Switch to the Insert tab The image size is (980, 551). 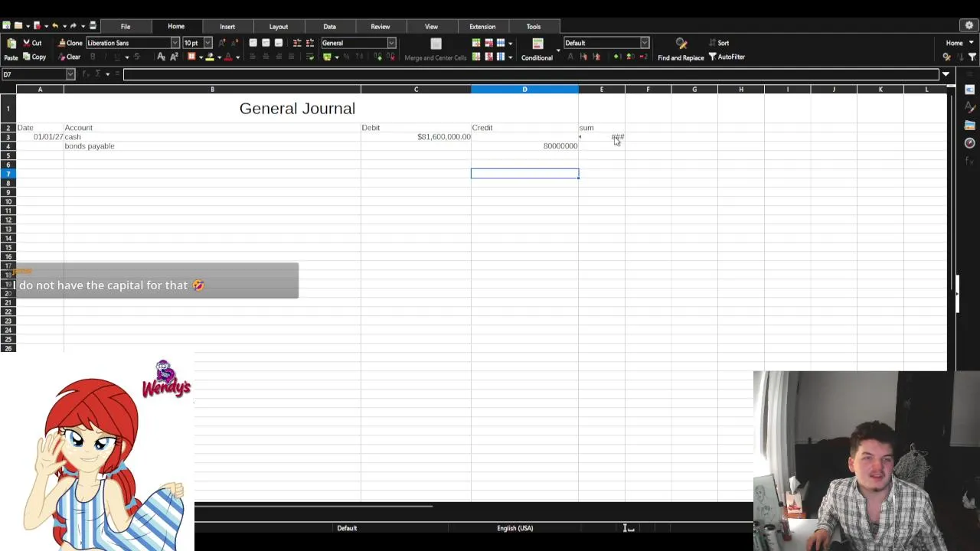pyautogui.click(x=227, y=26)
